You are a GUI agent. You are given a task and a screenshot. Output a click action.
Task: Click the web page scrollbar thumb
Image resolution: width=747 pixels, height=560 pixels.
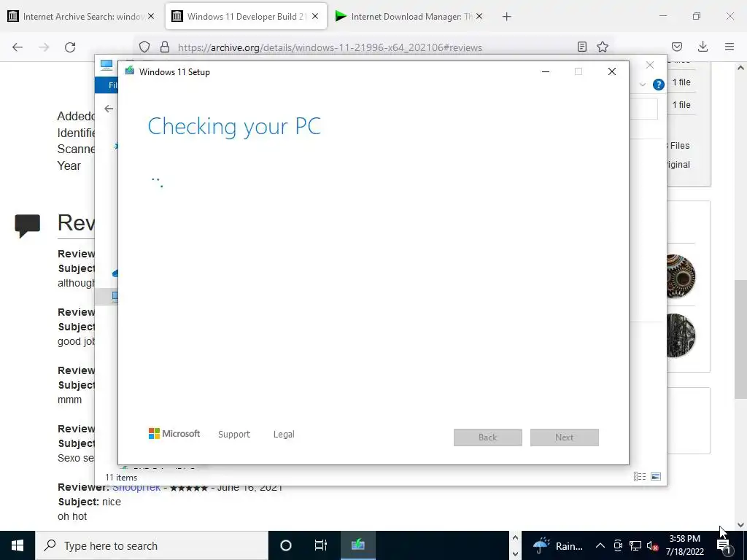(740, 339)
